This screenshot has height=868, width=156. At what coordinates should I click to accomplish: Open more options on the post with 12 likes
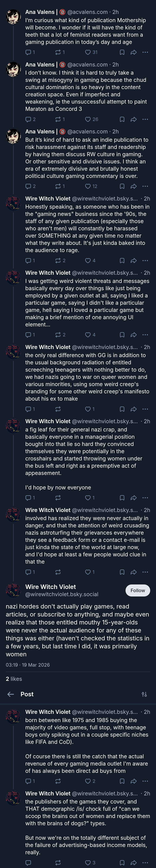coord(145,186)
